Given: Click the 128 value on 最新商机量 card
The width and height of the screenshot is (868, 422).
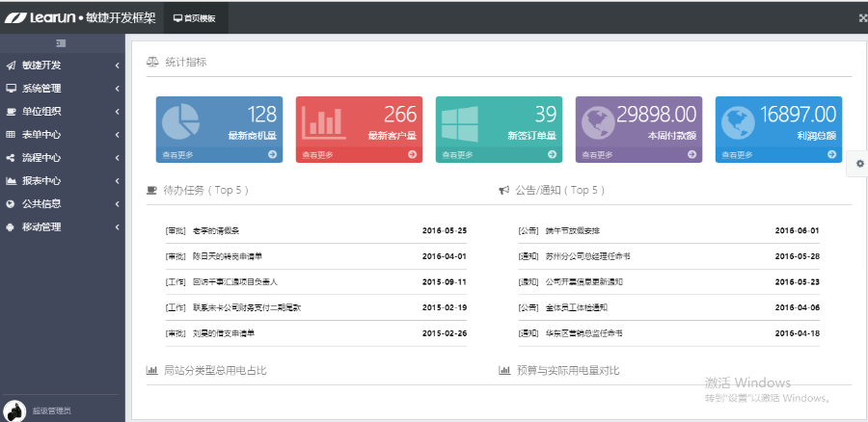Looking at the screenshot, I should [x=261, y=115].
